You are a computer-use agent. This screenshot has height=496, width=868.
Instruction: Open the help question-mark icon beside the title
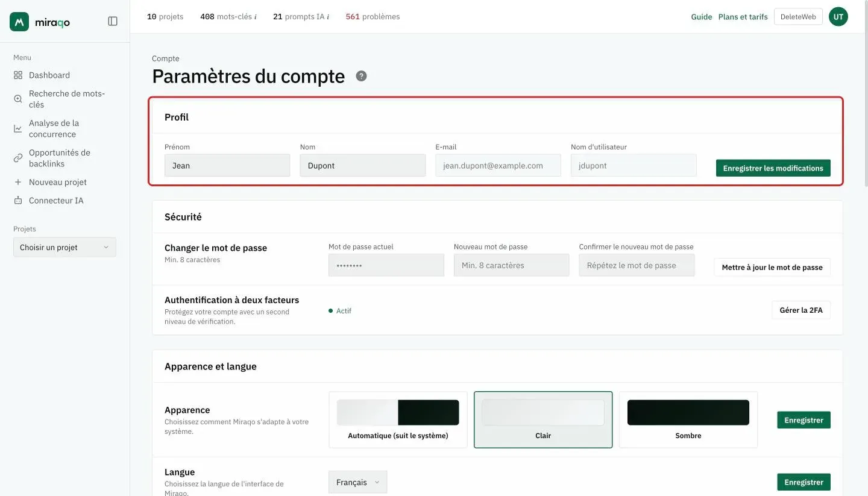click(361, 76)
